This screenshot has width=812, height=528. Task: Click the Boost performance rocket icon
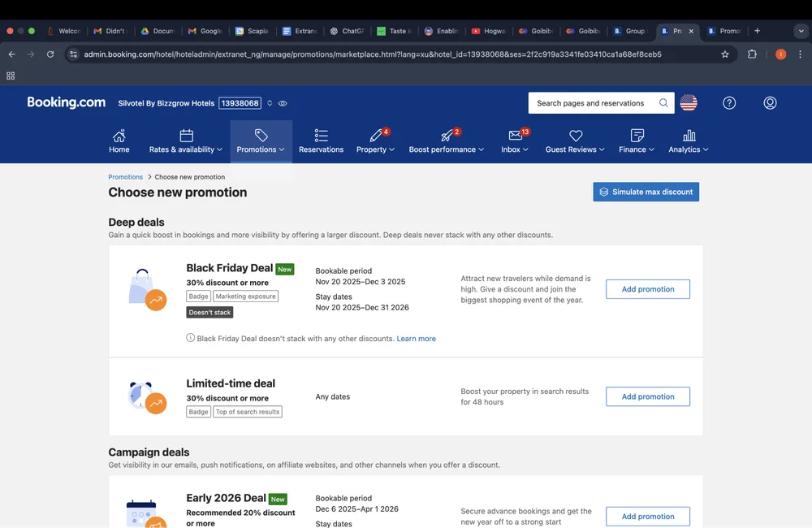pos(447,135)
